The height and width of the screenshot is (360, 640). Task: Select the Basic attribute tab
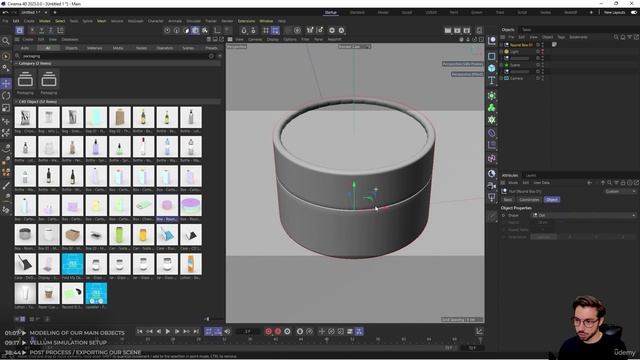click(508, 200)
